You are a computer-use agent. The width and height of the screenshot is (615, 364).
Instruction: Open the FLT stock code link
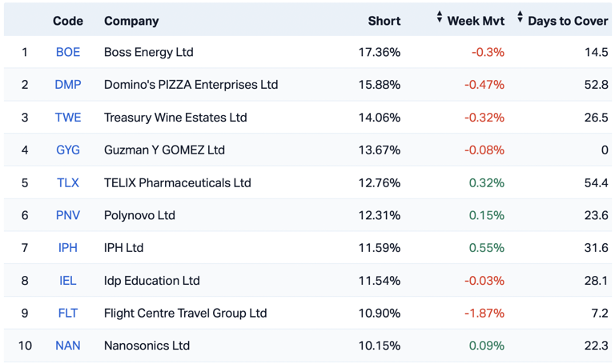tap(68, 314)
